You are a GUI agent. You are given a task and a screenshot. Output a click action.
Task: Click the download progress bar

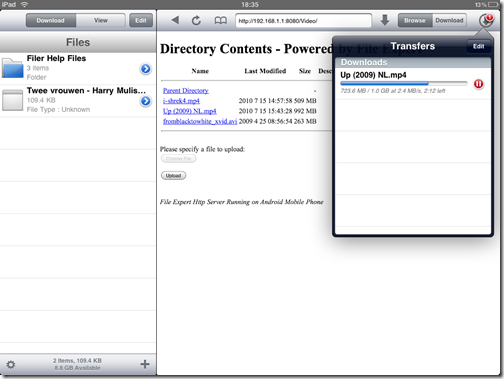point(404,83)
